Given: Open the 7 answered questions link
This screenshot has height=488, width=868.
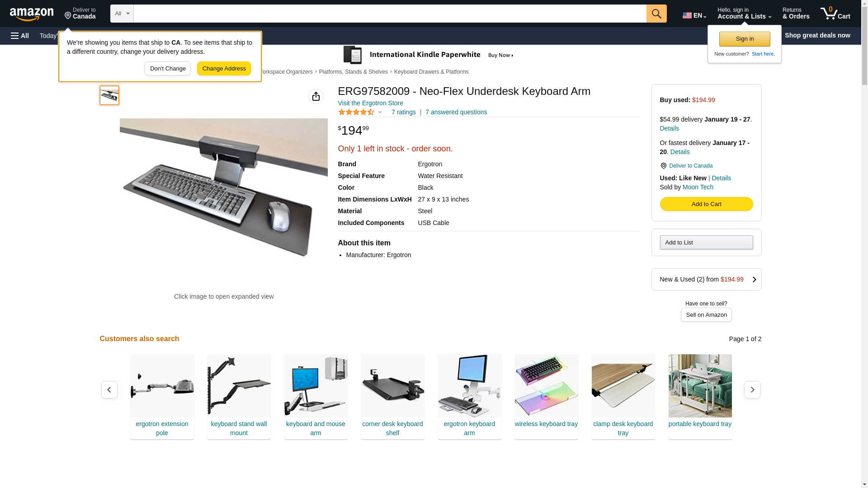Looking at the screenshot, I should click(456, 112).
